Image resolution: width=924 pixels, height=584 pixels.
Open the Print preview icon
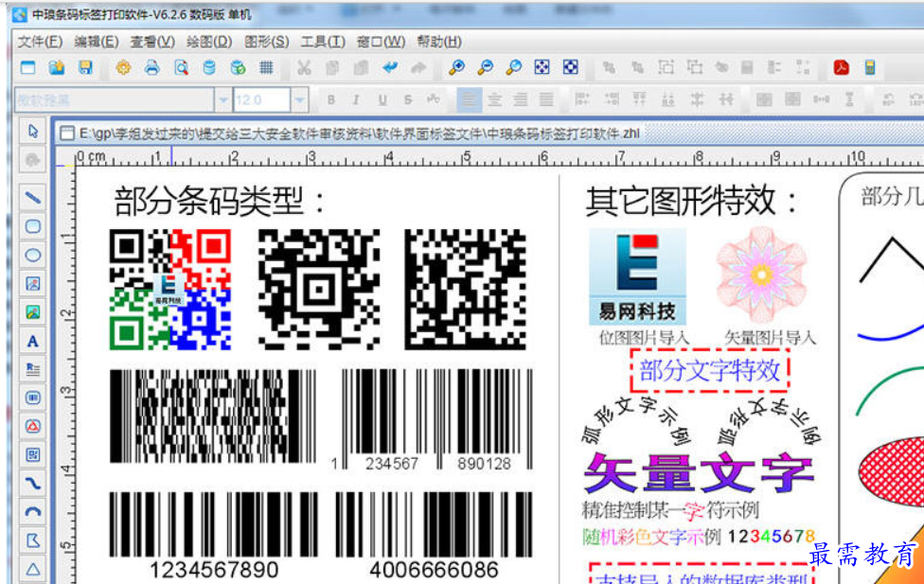(181, 68)
